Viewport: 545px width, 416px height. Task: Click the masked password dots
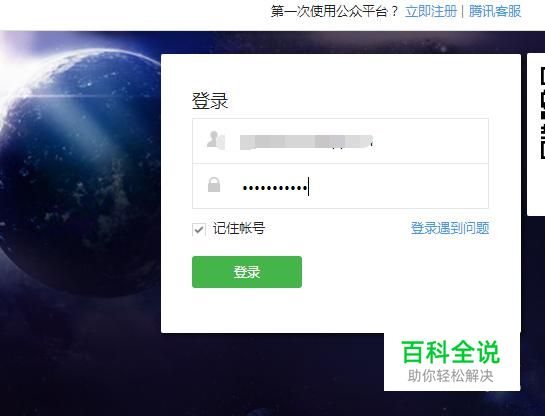pos(275,188)
